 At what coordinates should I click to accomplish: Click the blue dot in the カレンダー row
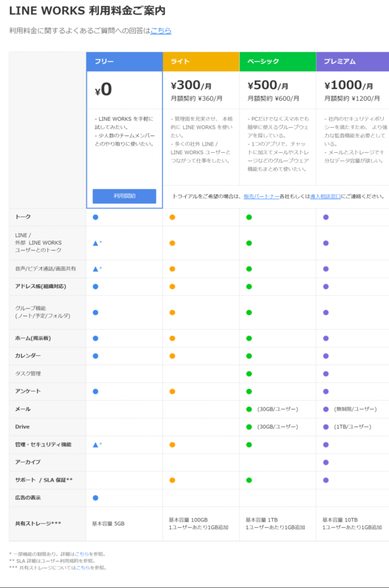pos(96,356)
